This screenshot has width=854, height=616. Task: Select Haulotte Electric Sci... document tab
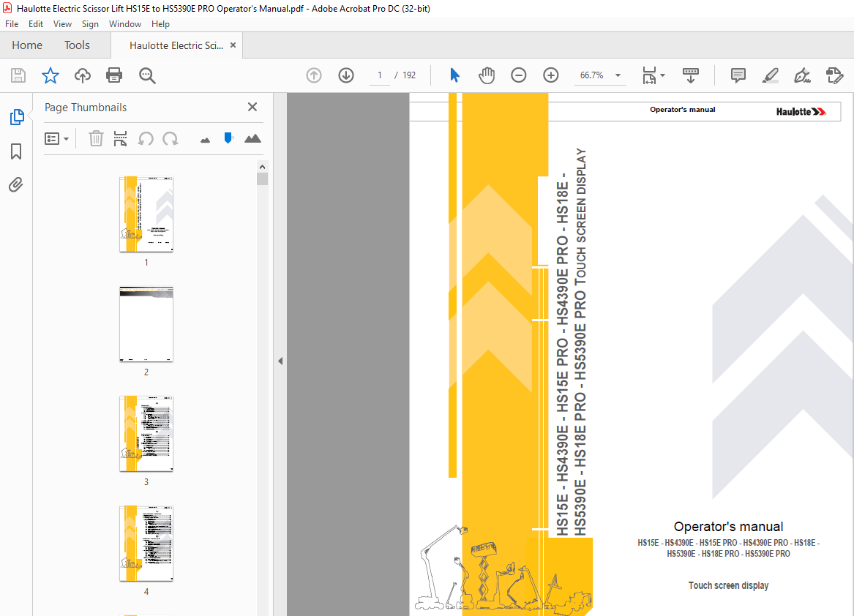pyautogui.click(x=176, y=45)
